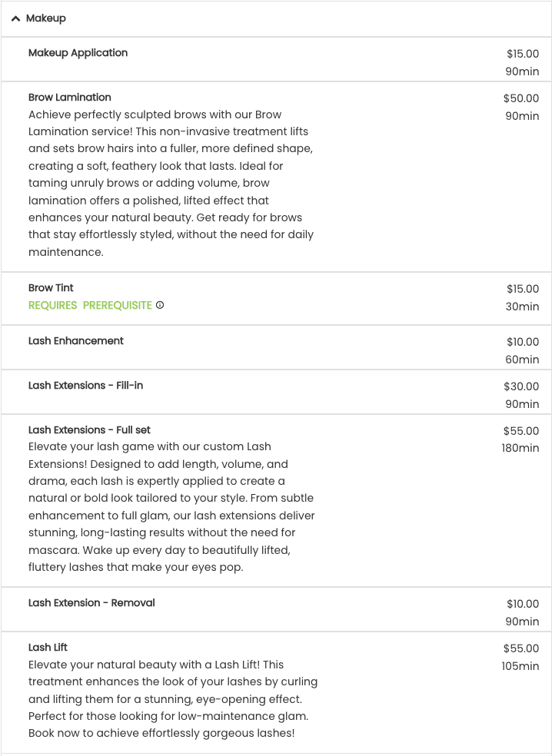Click the 30min Brow Tint duration
Image resolution: width=555 pixels, height=756 pixels.
click(x=522, y=307)
